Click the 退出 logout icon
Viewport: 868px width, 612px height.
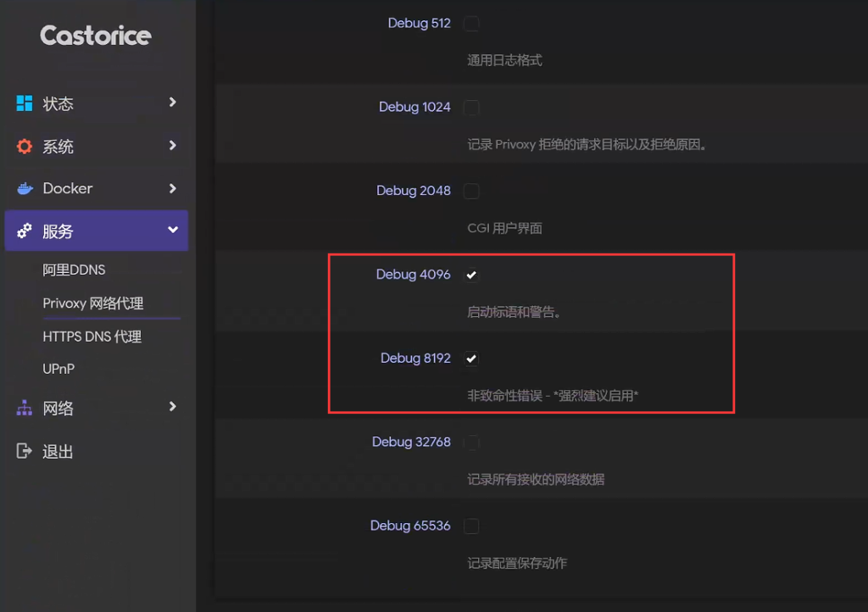pos(25,451)
